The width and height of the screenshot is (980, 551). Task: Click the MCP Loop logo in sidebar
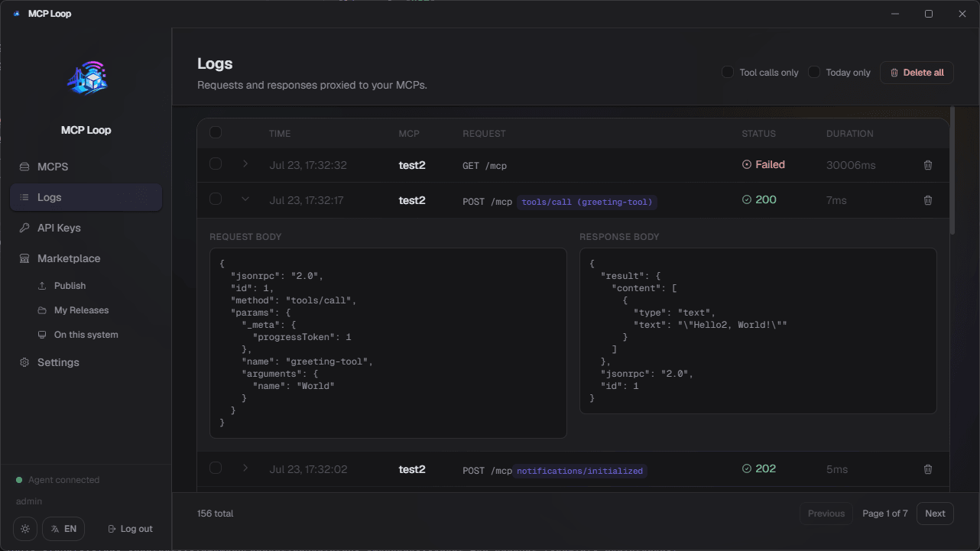point(86,77)
